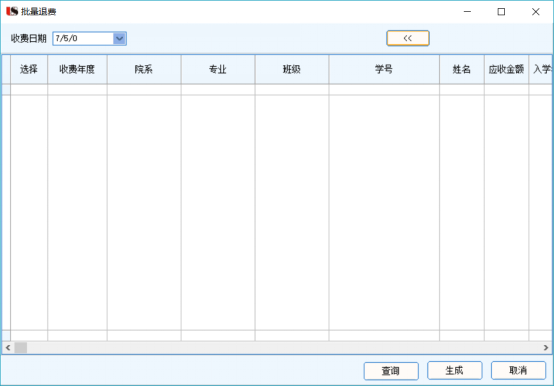The height and width of the screenshot is (386, 555).
Task: Click the 生成 button
Action: (x=454, y=370)
